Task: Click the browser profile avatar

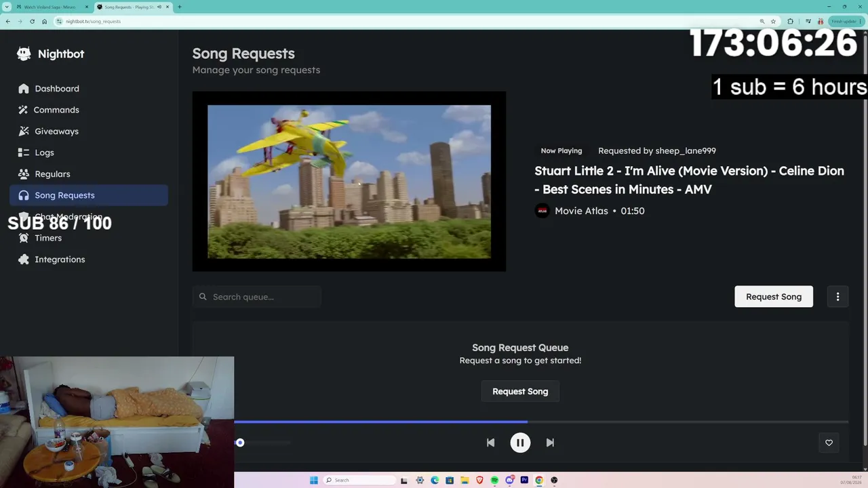Action: point(821,21)
